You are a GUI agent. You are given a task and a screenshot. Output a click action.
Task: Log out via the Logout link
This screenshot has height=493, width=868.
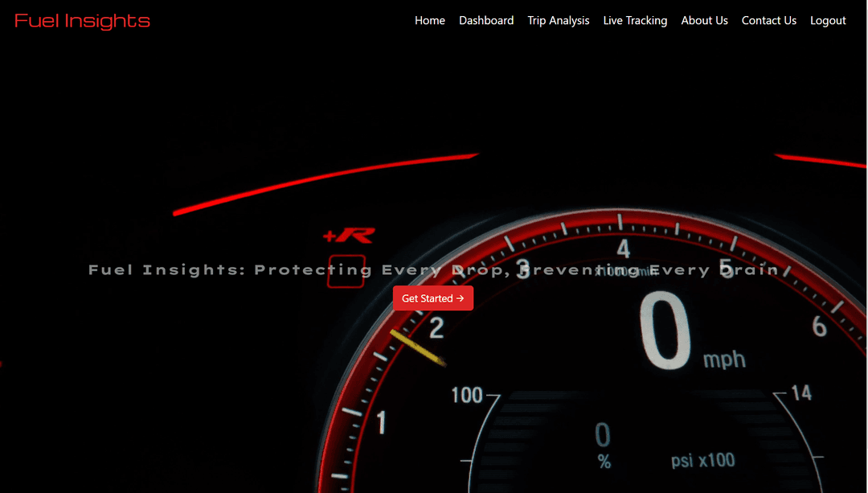(828, 20)
